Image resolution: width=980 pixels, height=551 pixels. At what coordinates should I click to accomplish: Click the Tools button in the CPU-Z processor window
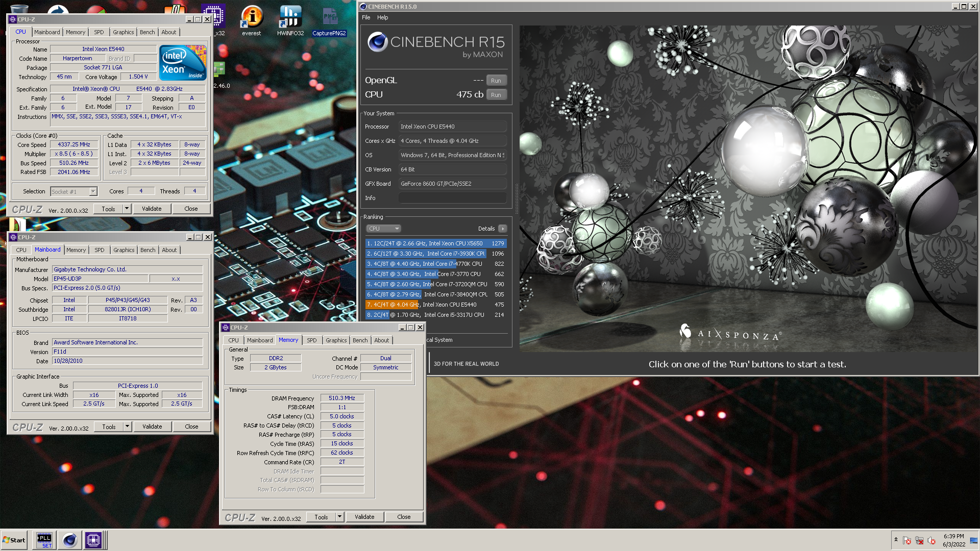(108, 209)
